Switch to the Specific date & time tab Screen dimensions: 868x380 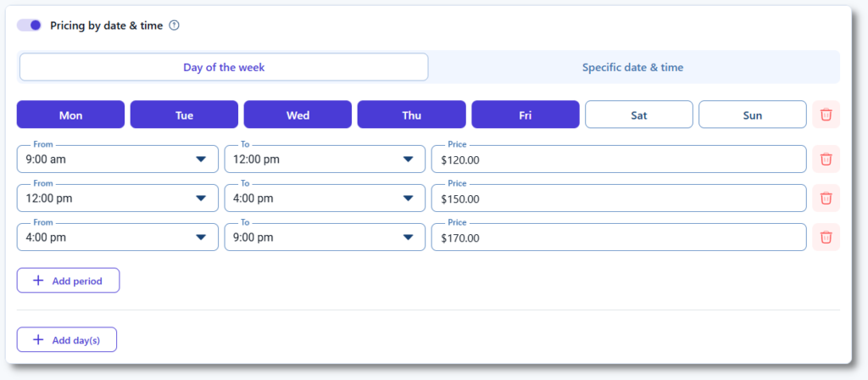pyautogui.click(x=632, y=67)
